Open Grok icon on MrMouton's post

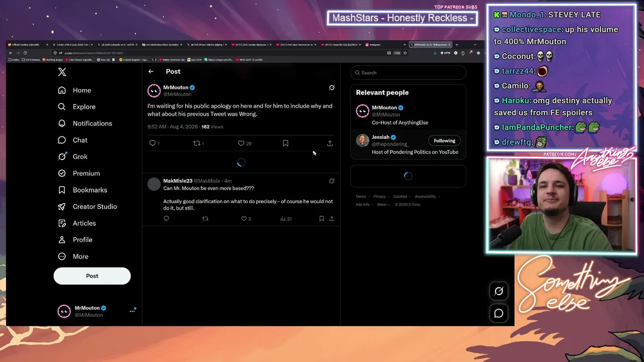point(332,87)
